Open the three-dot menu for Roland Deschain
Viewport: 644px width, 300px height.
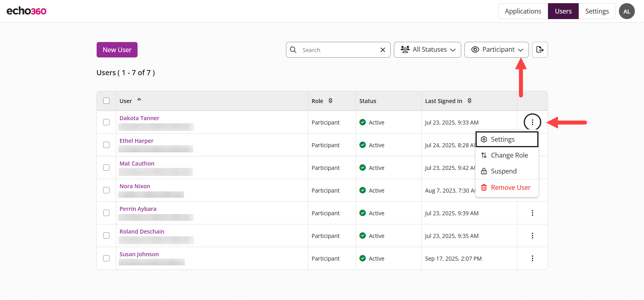tap(532, 236)
